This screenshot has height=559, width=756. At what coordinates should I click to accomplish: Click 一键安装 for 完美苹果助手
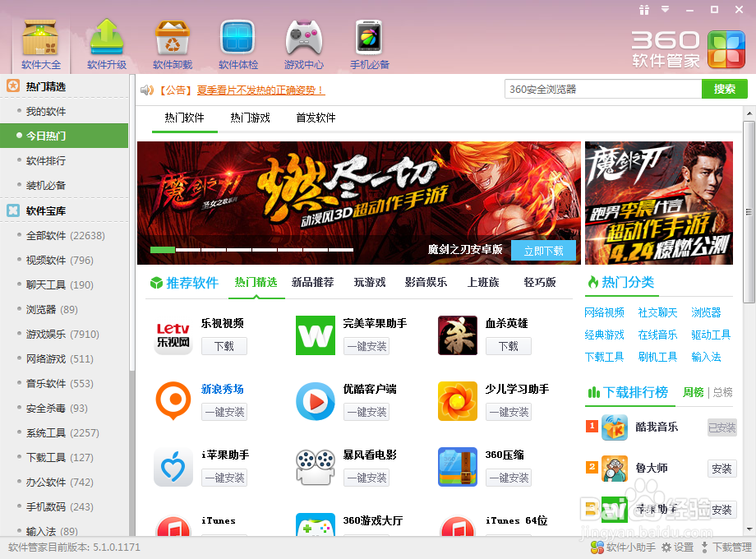click(x=366, y=346)
